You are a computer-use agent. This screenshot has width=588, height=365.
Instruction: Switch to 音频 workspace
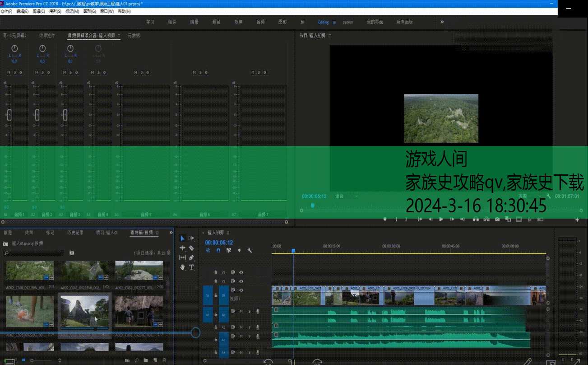[260, 22]
